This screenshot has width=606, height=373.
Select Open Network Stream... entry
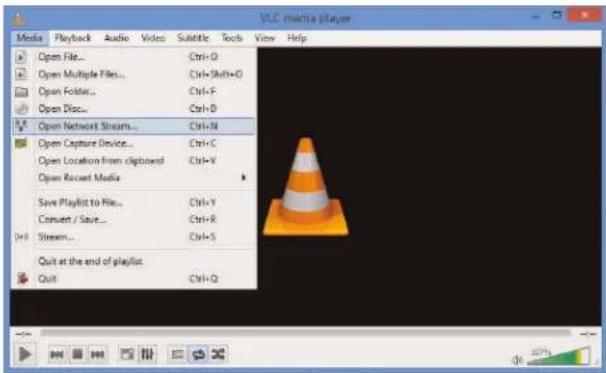(x=134, y=126)
